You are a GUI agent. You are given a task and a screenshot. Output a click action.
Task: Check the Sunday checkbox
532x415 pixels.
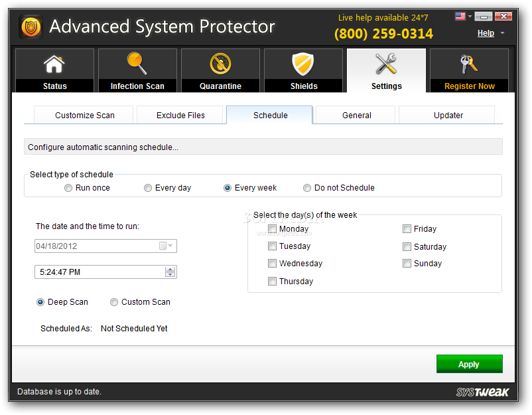[407, 263]
